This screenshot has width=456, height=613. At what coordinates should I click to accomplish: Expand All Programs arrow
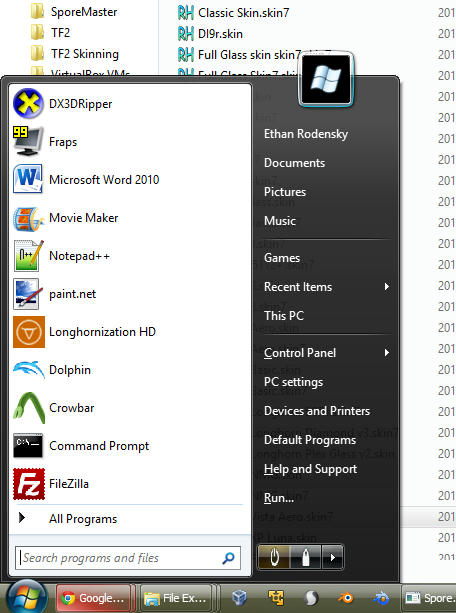22,518
